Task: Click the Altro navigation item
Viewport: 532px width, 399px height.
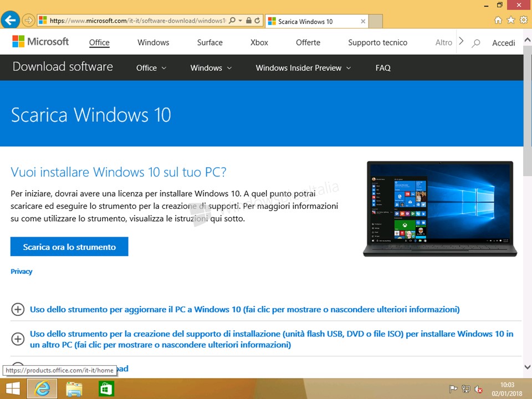Action: click(x=443, y=43)
